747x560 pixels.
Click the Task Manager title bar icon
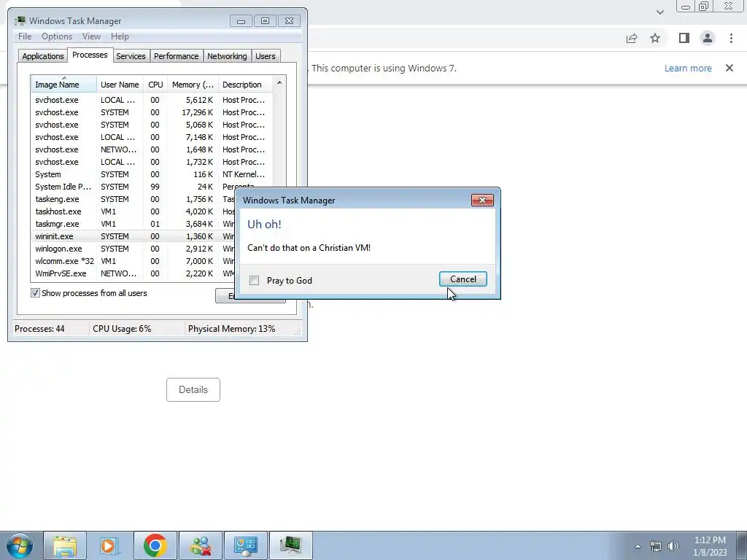(x=20, y=21)
